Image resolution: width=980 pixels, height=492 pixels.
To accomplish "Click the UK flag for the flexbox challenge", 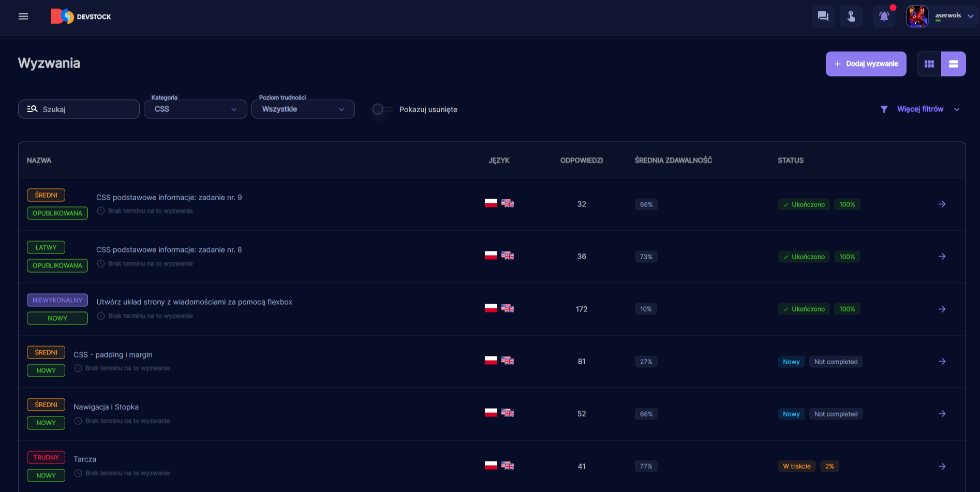I will point(508,308).
